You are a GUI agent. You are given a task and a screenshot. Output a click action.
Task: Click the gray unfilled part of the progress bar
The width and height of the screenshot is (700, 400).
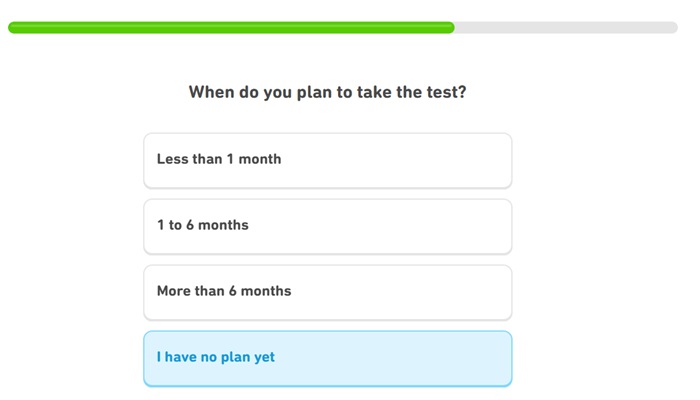tap(565, 28)
